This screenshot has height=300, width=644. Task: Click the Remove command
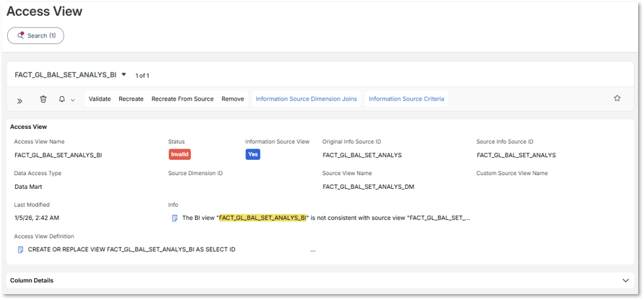pyautogui.click(x=233, y=99)
